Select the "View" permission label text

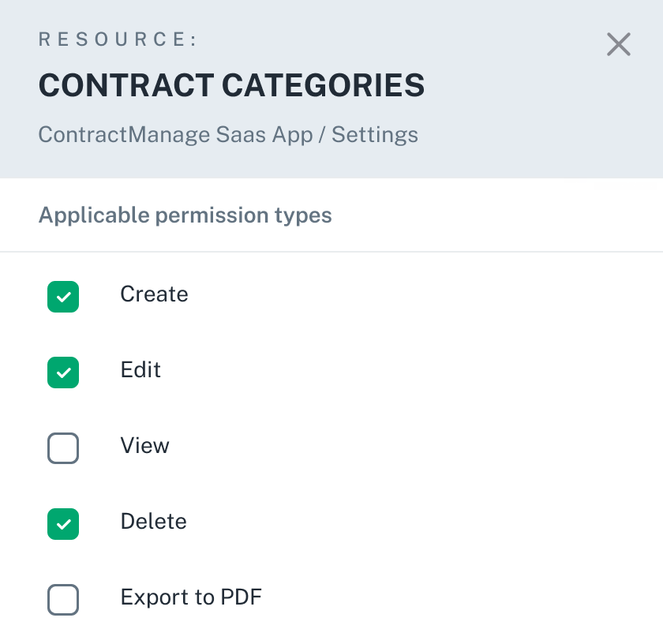click(x=144, y=446)
